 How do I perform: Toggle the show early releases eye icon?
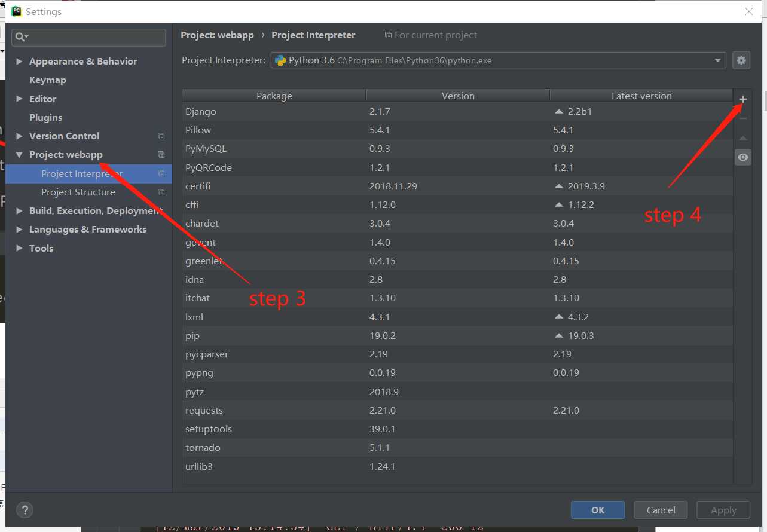[742, 157]
